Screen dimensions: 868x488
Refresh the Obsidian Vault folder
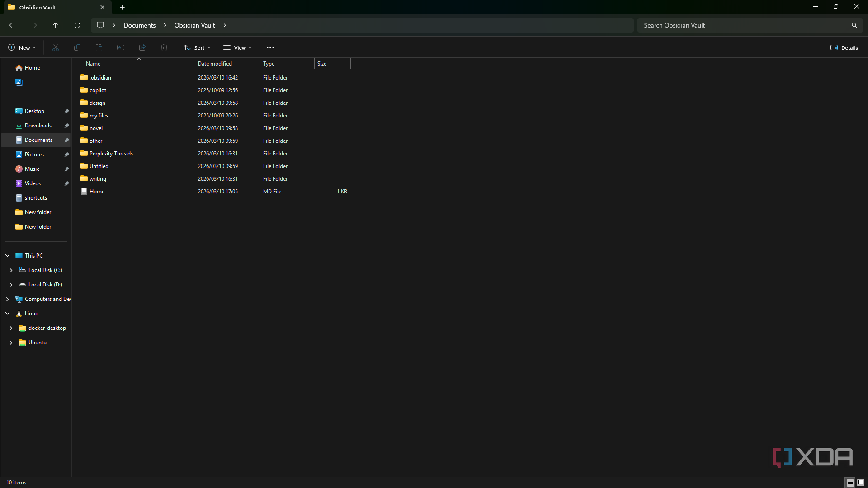(77, 25)
